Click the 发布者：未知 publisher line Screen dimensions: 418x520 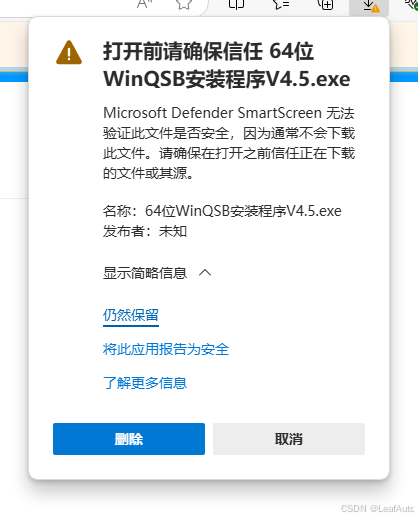click(145, 231)
